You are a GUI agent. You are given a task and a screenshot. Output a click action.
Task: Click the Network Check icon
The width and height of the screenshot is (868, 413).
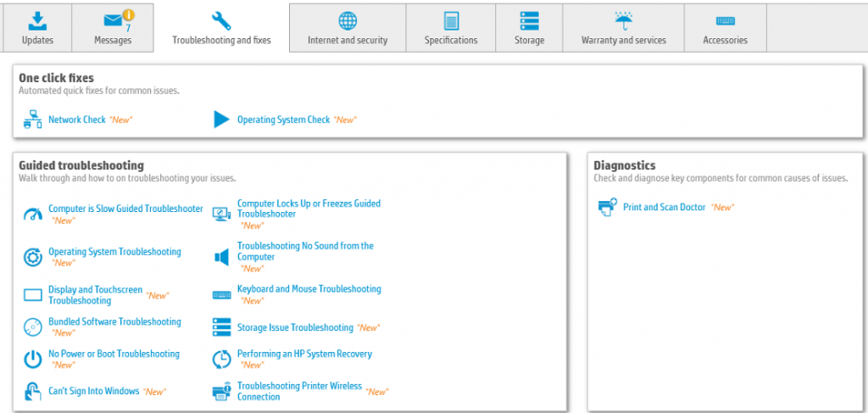point(32,120)
